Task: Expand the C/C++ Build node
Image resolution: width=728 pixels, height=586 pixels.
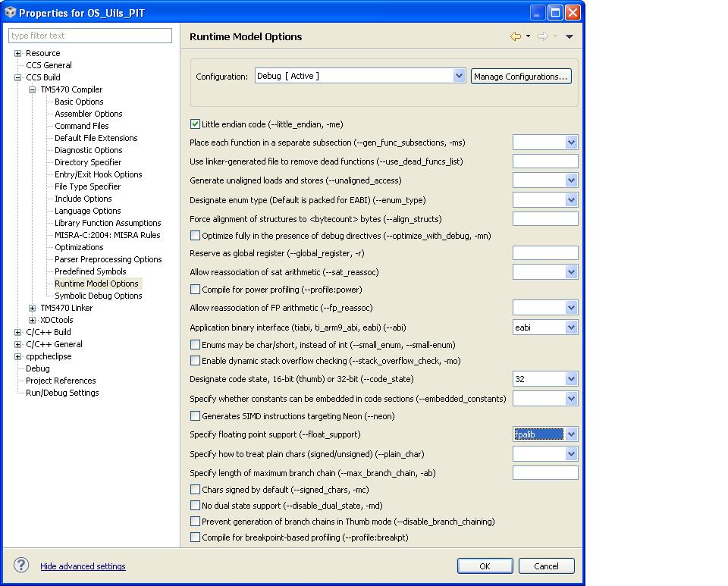Action: pos(17,332)
